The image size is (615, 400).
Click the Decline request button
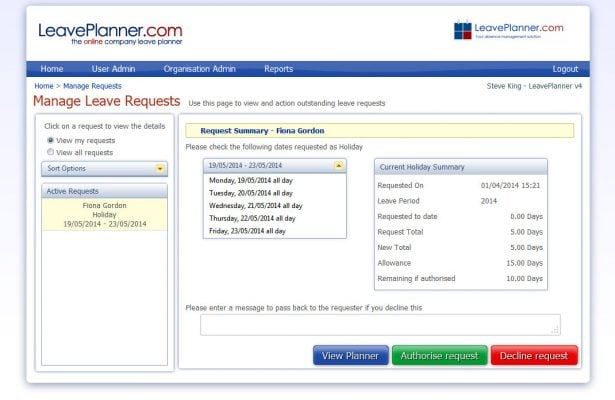coord(534,355)
